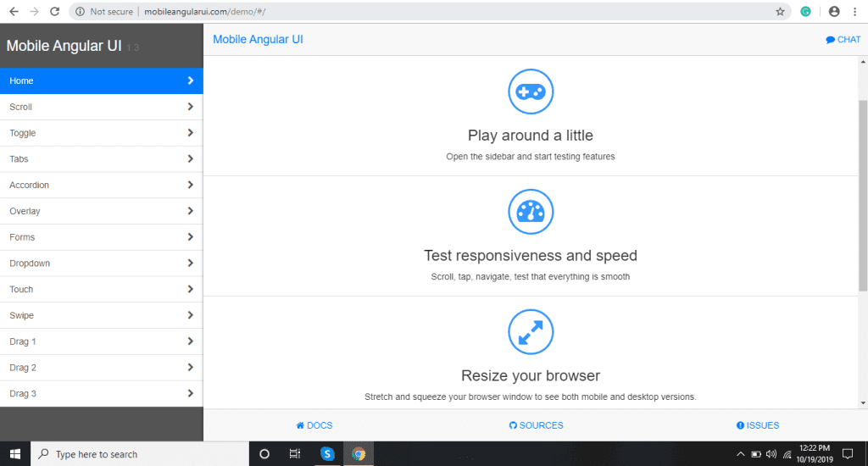Open the Chrome profile avatar icon
Viewport: 868px width, 466px height.
(834, 12)
